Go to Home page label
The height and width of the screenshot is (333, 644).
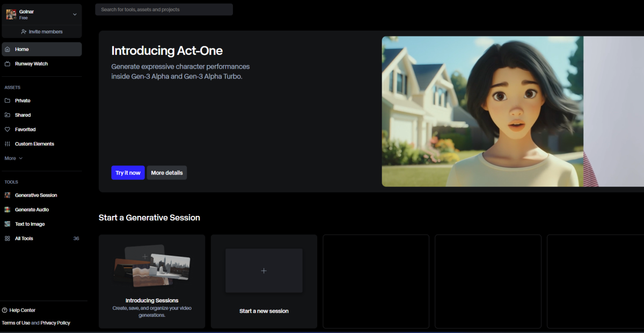22,49
